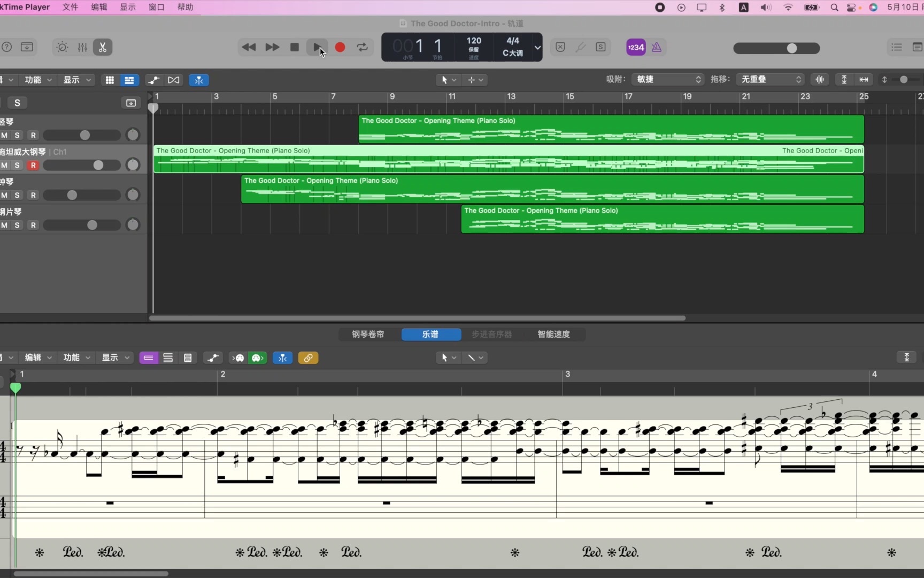
Task: Open the 显示 menu in score editor
Action: pyautogui.click(x=115, y=358)
